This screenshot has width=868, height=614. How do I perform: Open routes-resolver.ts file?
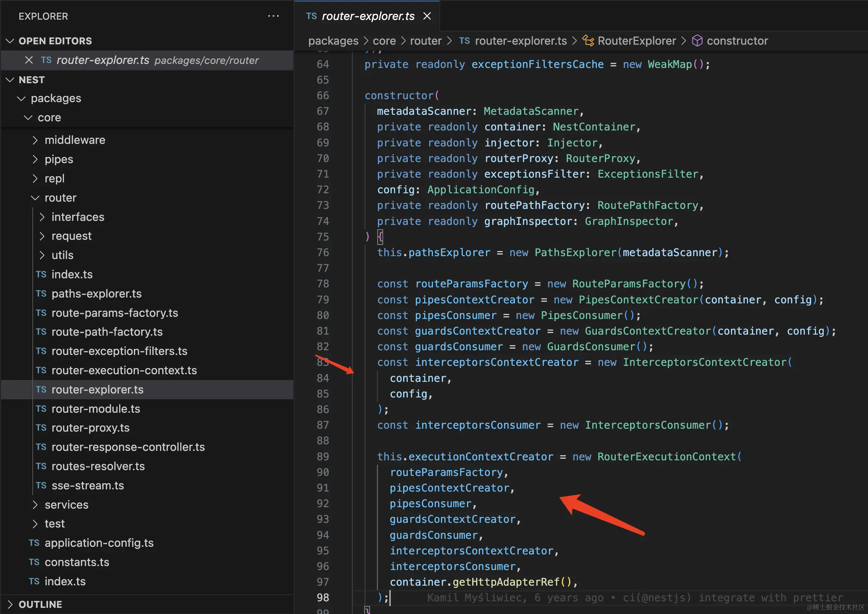coord(98,466)
